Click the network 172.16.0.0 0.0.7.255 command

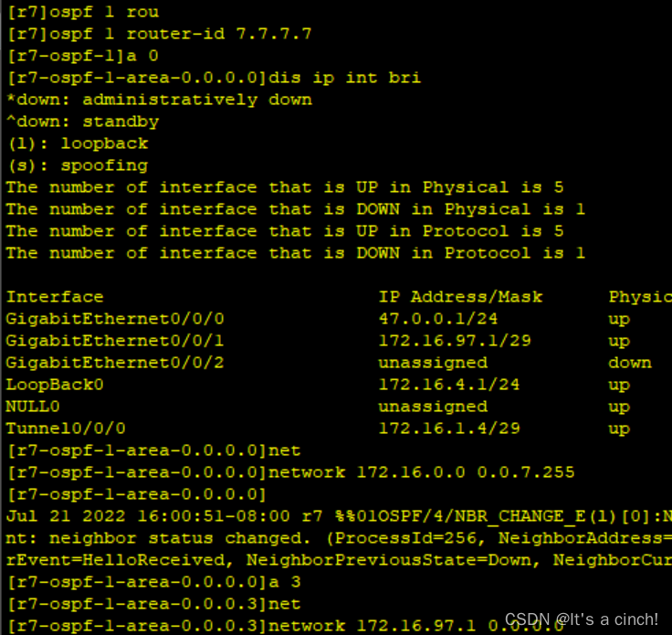click(422, 472)
